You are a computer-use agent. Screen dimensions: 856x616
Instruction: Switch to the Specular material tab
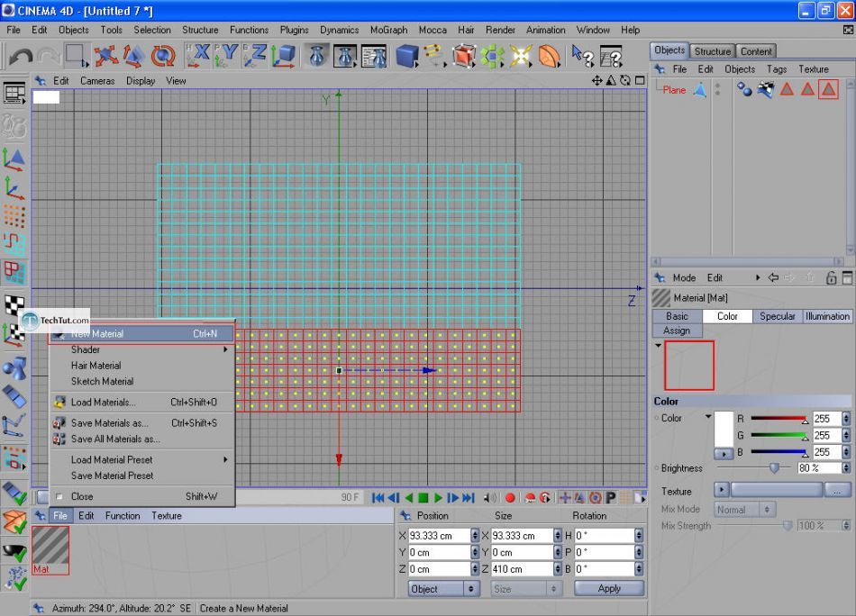[x=778, y=316]
